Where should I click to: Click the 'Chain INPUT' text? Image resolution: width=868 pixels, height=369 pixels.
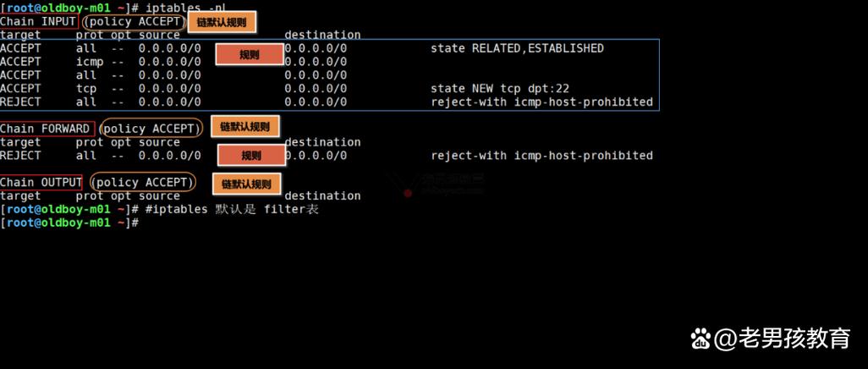[38, 22]
